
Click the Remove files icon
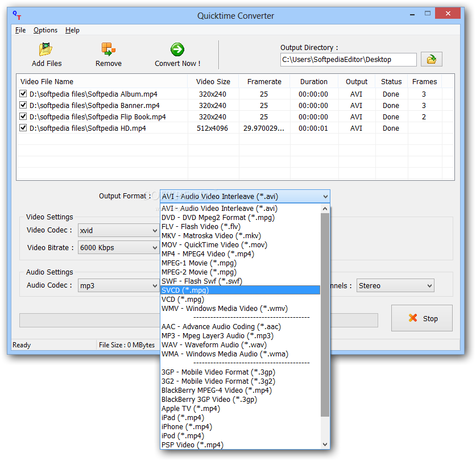pyautogui.click(x=109, y=49)
